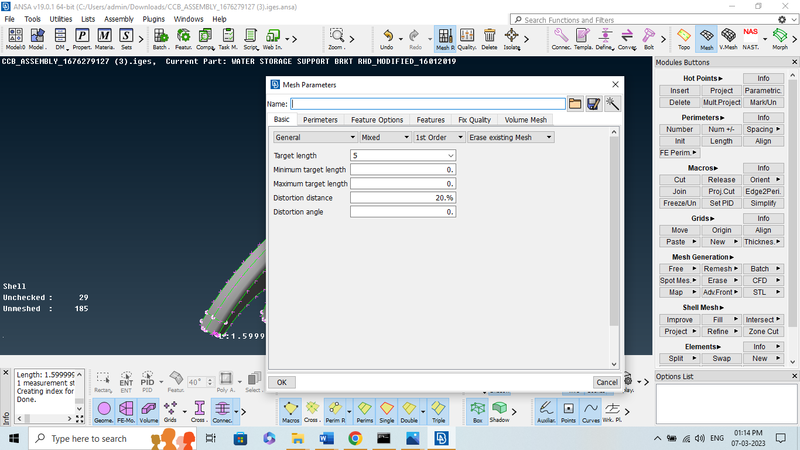Screen dimensions: 800x450
Task: Toggle Macros visibility flag
Action: pyautogui.click(x=291, y=411)
